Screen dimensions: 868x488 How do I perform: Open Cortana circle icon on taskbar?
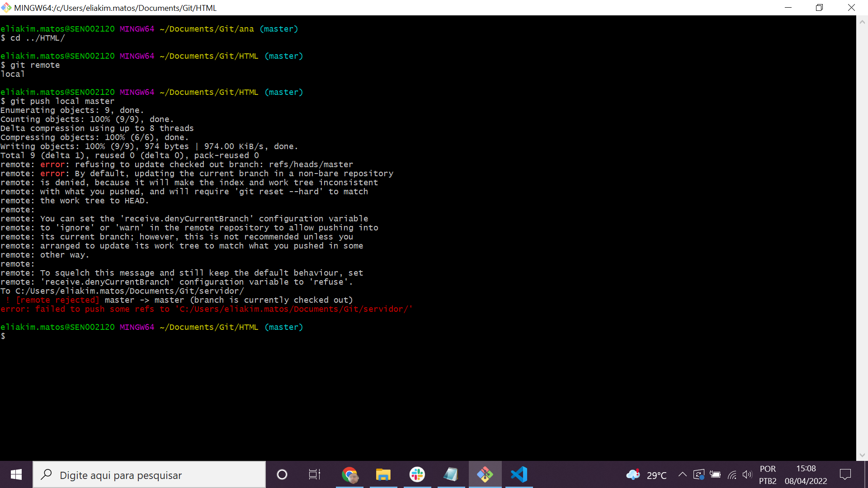pos(282,474)
